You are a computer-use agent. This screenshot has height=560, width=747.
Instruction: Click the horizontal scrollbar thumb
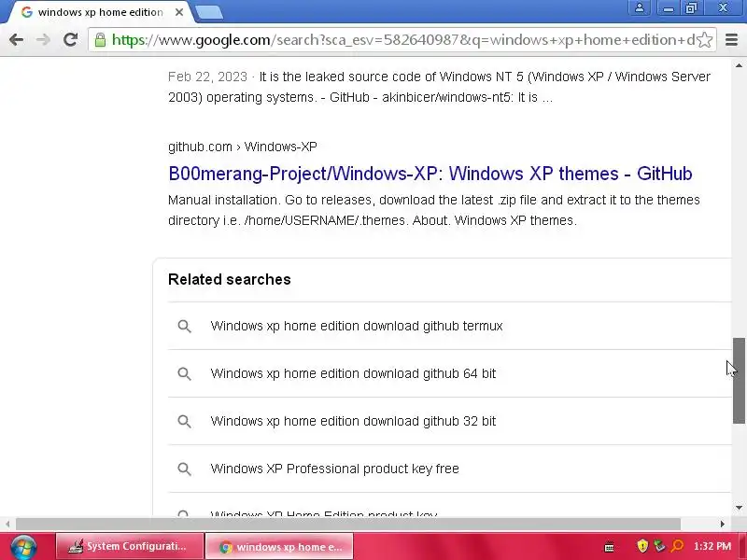[x=347, y=524]
